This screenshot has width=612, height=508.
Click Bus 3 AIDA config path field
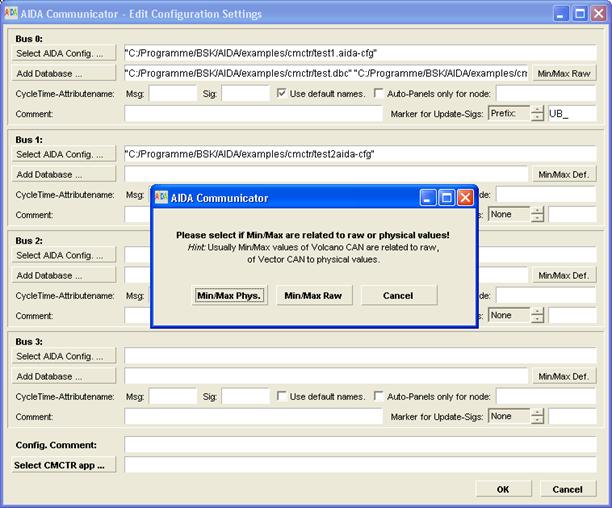(x=360, y=356)
